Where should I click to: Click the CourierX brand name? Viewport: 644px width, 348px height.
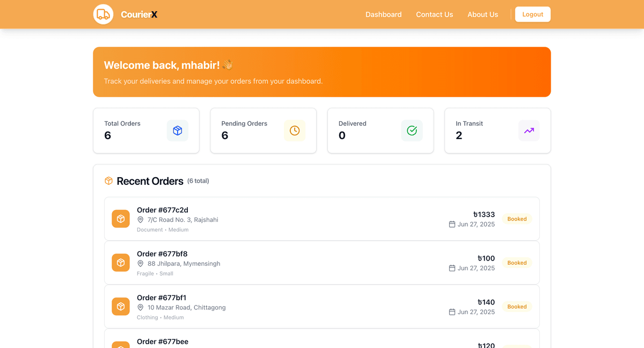click(139, 15)
